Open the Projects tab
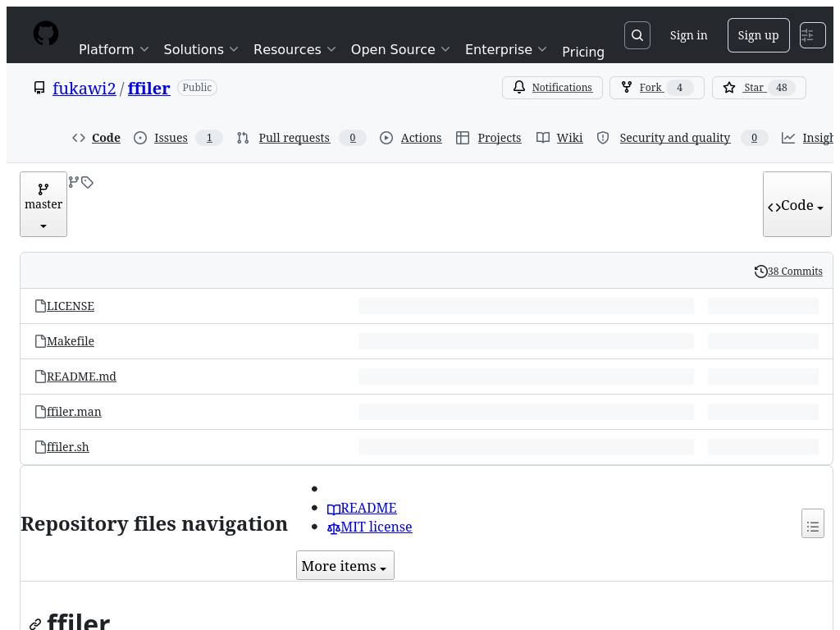Viewport: 840px width, 630px height. click(x=500, y=138)
